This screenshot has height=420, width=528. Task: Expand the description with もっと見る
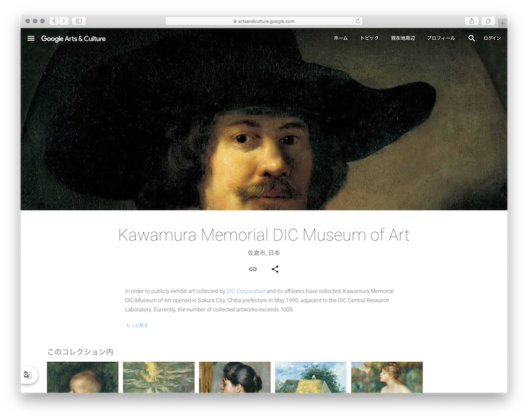[x=137, y=325]
